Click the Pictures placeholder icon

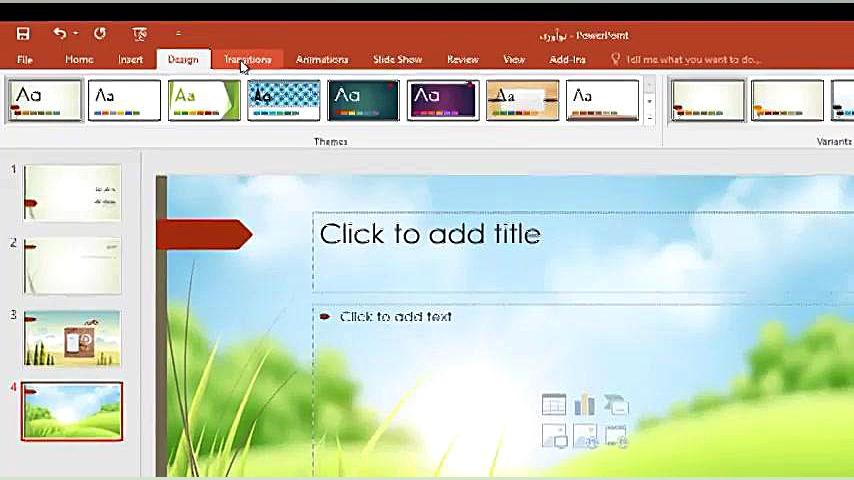tap(554, 436)
